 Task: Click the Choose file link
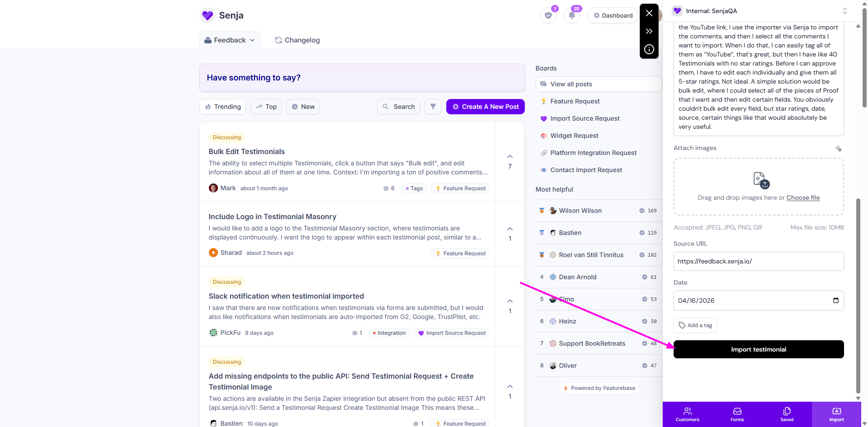[802, 197]
